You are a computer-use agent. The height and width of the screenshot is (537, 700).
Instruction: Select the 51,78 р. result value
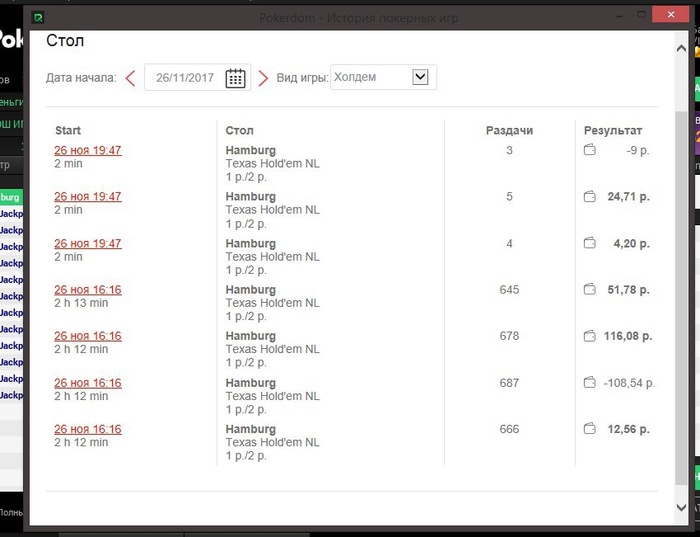click(629, 290)
